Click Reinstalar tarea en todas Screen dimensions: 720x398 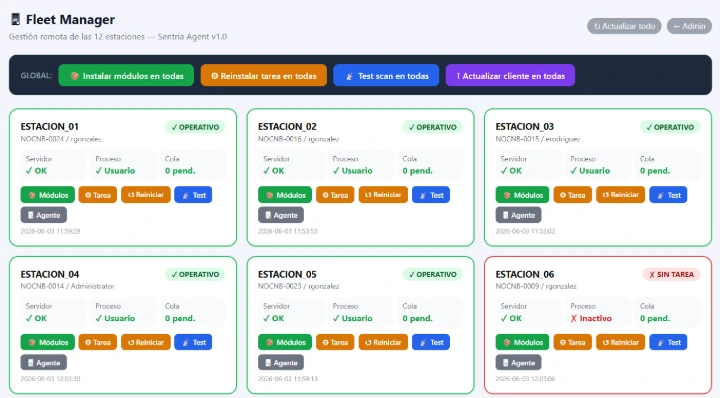264,76
